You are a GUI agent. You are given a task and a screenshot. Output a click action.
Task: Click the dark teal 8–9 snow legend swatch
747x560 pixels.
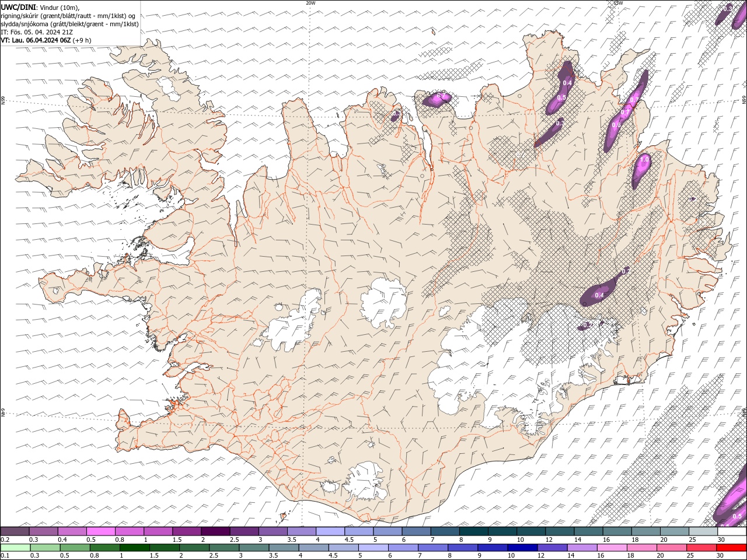pyautogui.click(x=474, y=531)
